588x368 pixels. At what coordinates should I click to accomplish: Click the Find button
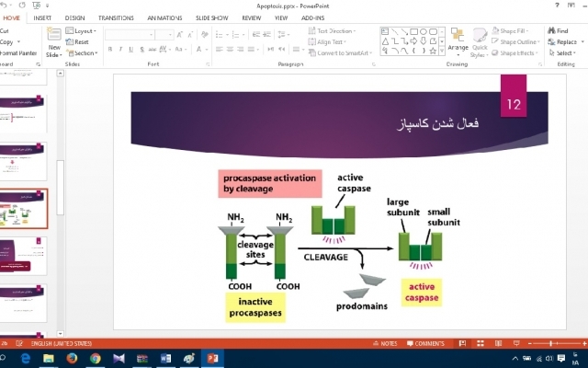point(558,30)
